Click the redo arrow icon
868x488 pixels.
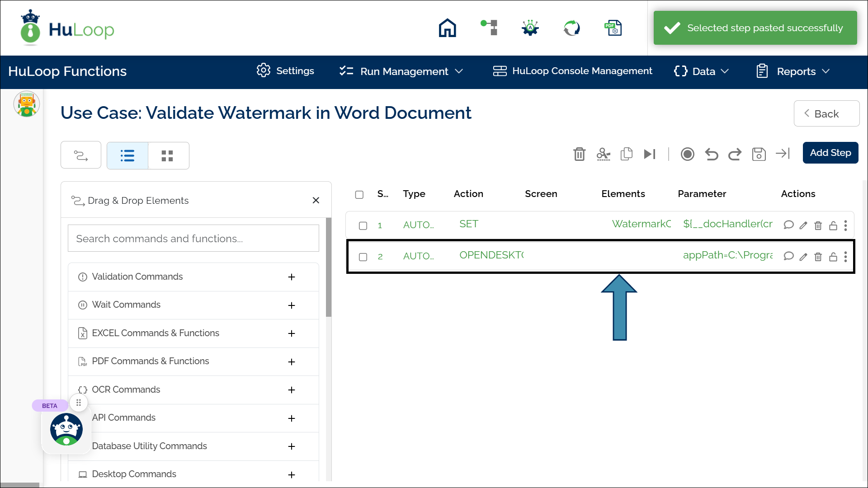point(735,154)
